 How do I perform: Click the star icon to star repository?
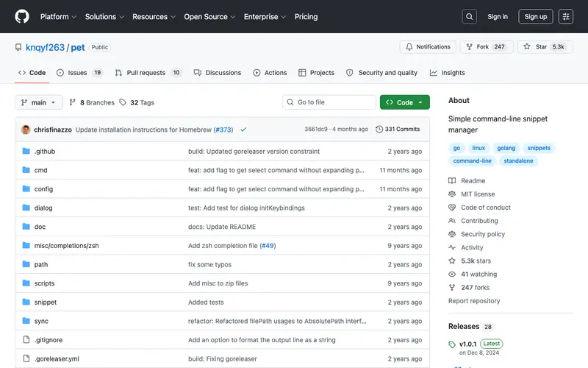527,46
